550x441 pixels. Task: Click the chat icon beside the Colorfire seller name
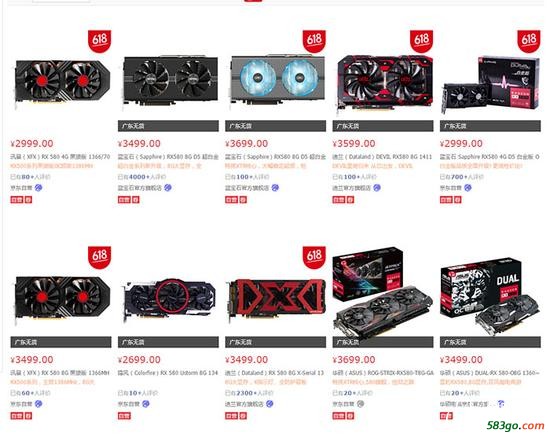tap(146, 404)
